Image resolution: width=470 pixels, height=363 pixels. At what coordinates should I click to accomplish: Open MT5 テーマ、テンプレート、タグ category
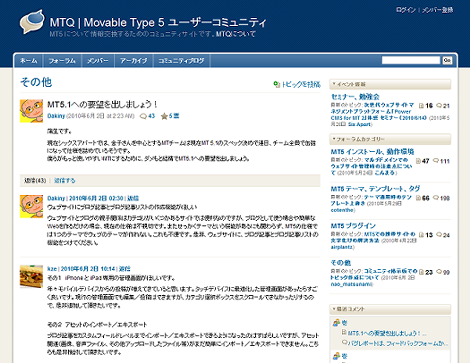375,189
